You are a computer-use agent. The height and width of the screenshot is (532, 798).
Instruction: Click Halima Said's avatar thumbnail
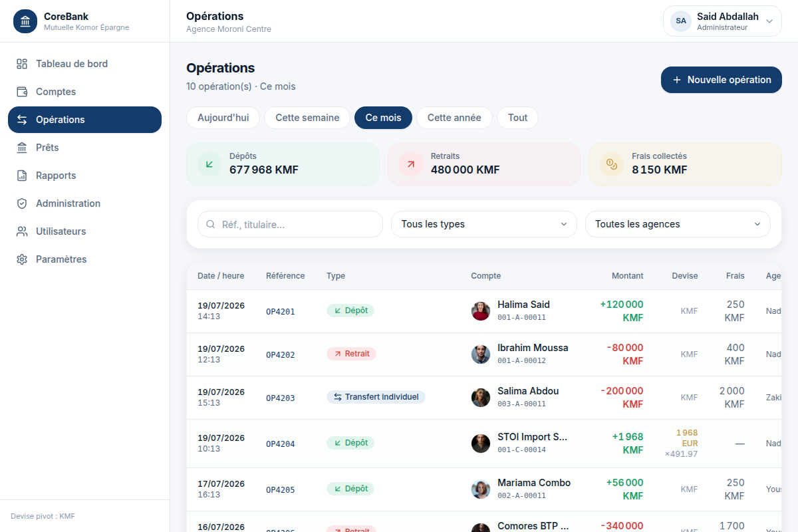tap(481, 311)
